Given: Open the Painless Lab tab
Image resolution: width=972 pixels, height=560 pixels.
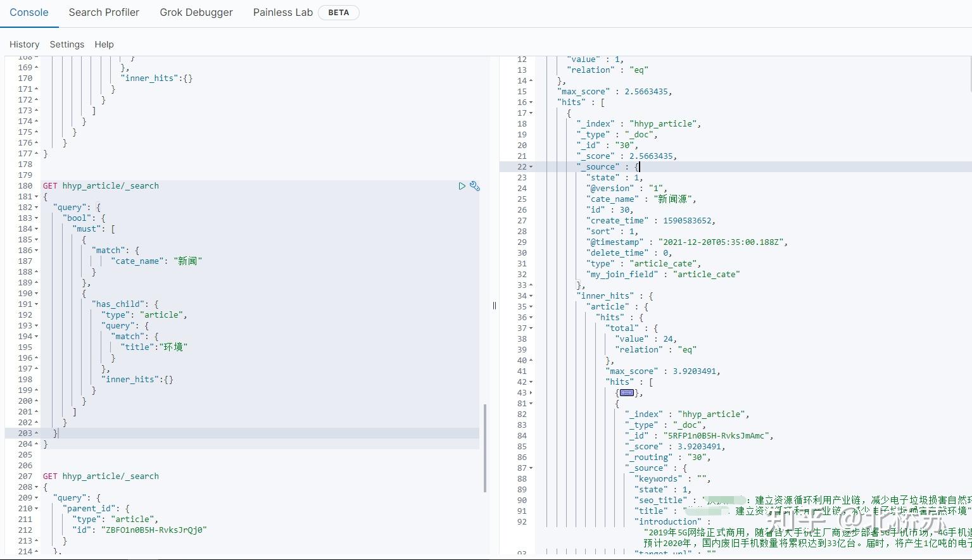Looking at the screenshot, I should click(283, 13).
